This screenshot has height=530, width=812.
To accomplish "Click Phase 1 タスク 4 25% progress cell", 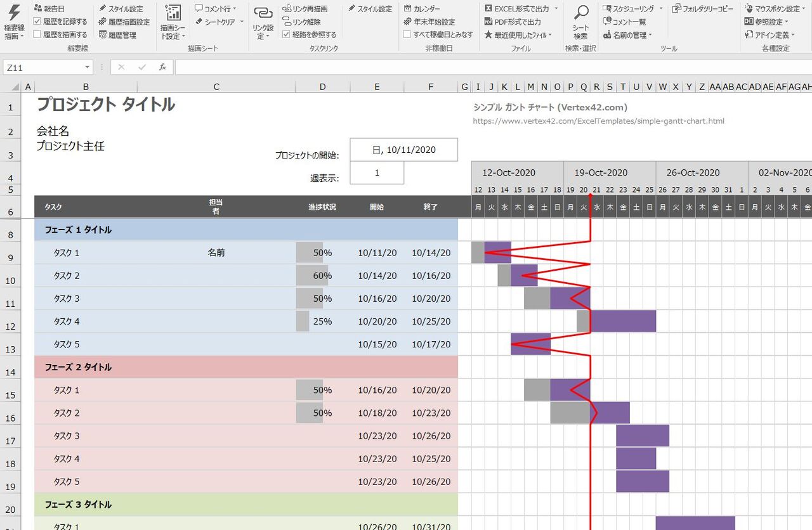I will (322, 321).
